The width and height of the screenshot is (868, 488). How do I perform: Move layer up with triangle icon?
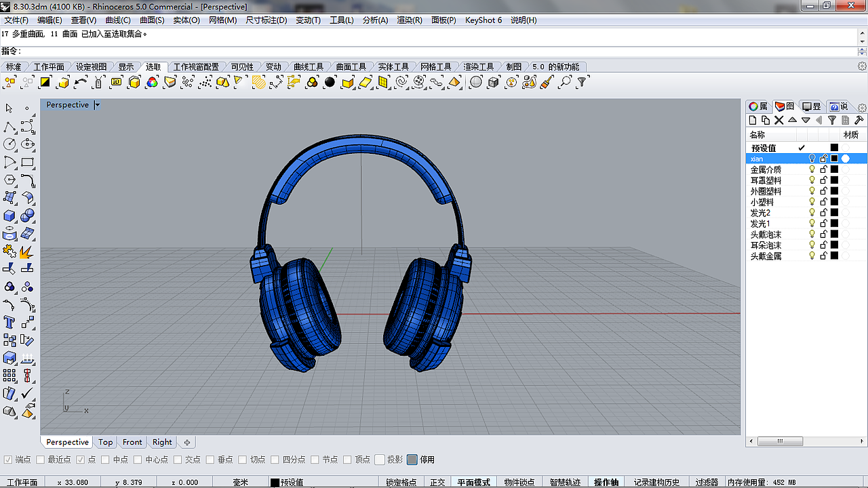pyautogui.click(x=792, y=120)
